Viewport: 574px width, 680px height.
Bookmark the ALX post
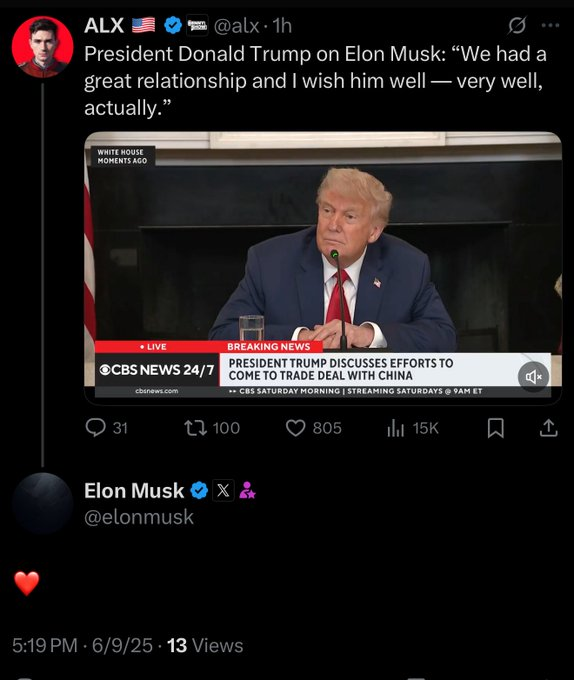tap(496, 428)
